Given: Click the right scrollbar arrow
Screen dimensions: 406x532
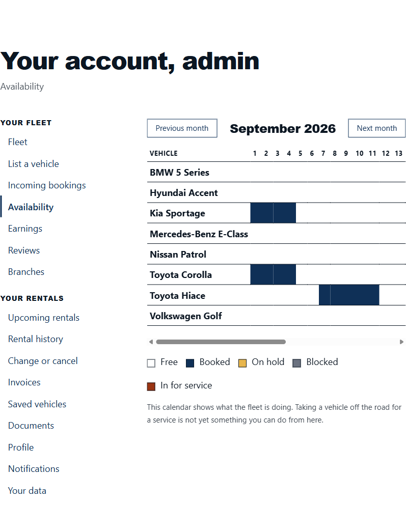Looking at the screenshot, I should tap(401, 342).
